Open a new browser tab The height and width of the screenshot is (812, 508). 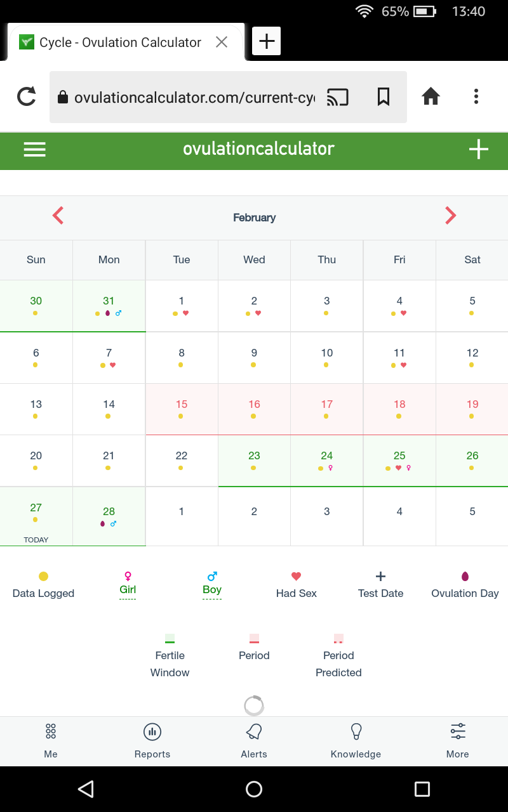267,41
